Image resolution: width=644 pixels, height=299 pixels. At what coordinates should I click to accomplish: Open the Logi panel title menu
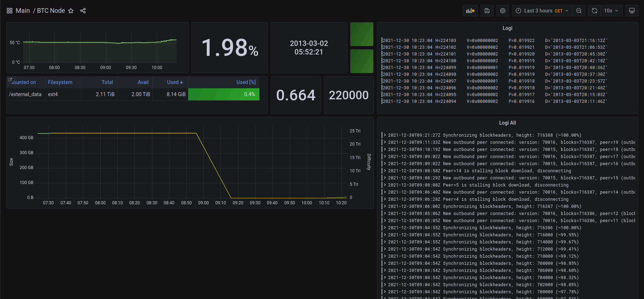[507, 28]
